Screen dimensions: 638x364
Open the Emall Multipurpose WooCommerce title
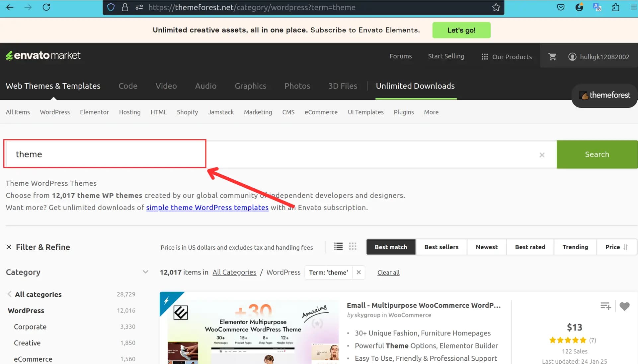coord(424,305)
